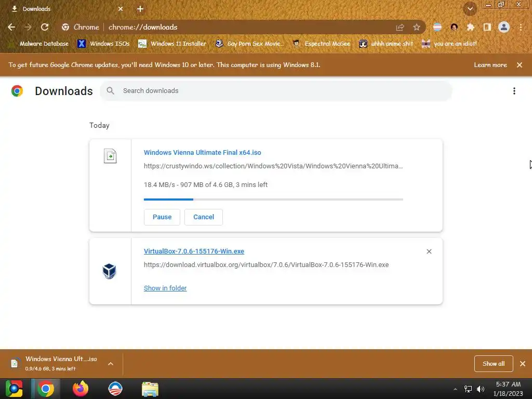This screenshot has width=532, height=399.
Task: Click Learn more in the update banner
Action: [x=490, y=65]
